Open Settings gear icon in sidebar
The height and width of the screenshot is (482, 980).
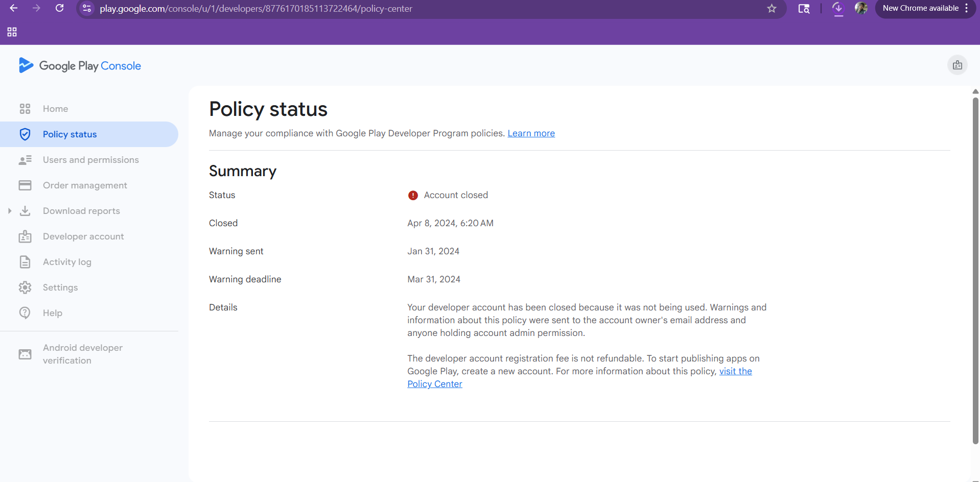click(25, 287)
